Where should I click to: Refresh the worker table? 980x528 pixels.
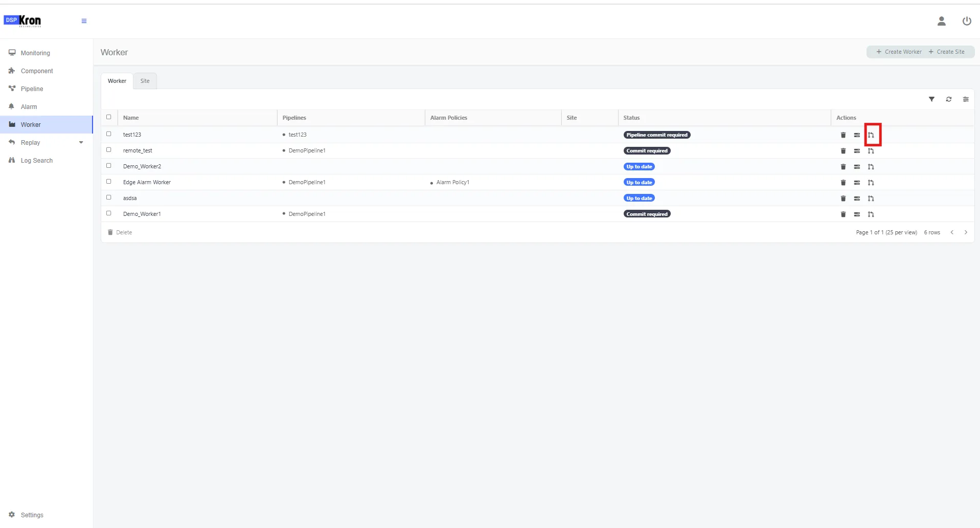pos(949,99)
